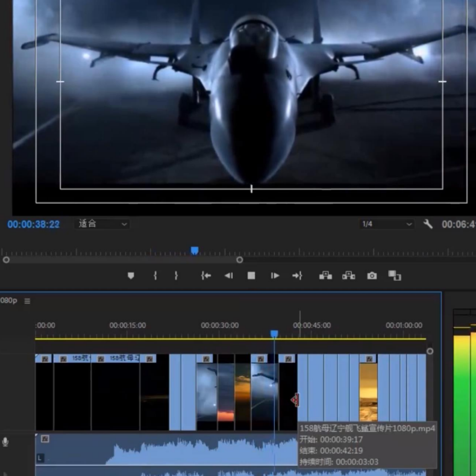Open the 1/4 playback resolution dropdown
476x476 pixels.
tap(387, 225)
